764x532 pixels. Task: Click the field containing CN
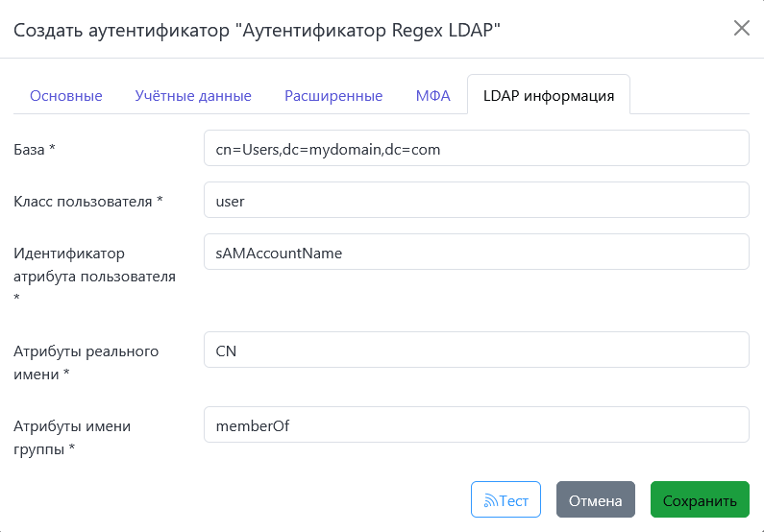click(x=476, y=351)
